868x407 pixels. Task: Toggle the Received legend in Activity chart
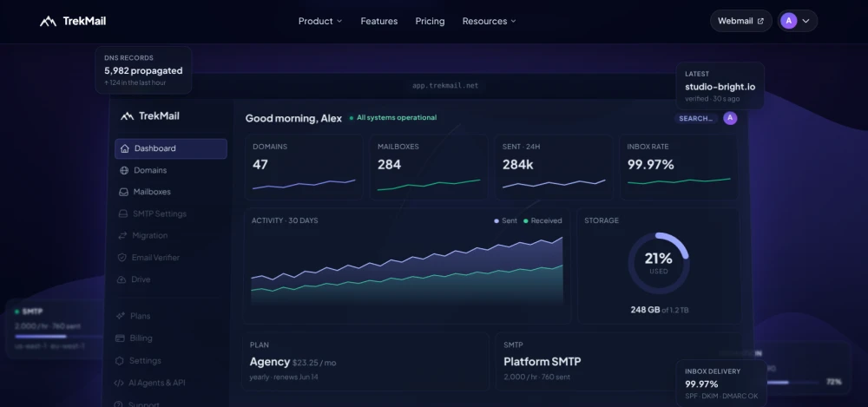tap(542, 220)
